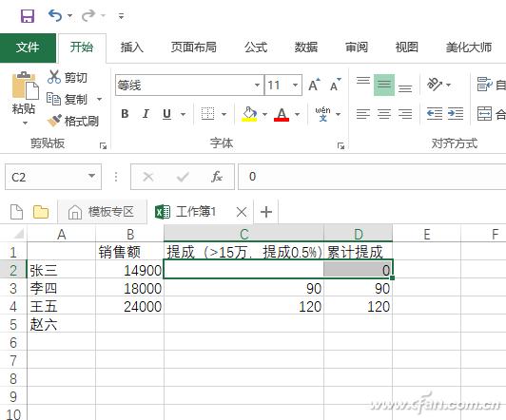Click the formula bar showing 0
Viewport: 506px width, 420px height.
coord(372,177)
